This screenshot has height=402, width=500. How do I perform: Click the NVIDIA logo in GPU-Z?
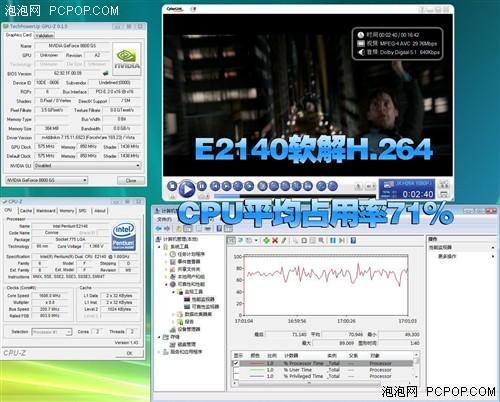(x=127, y=59)
